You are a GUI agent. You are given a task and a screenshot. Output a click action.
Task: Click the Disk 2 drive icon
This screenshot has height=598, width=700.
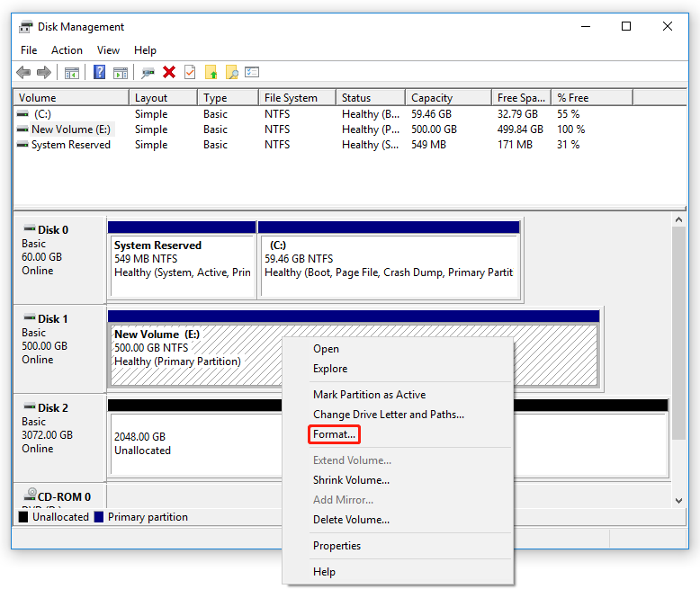30,406
